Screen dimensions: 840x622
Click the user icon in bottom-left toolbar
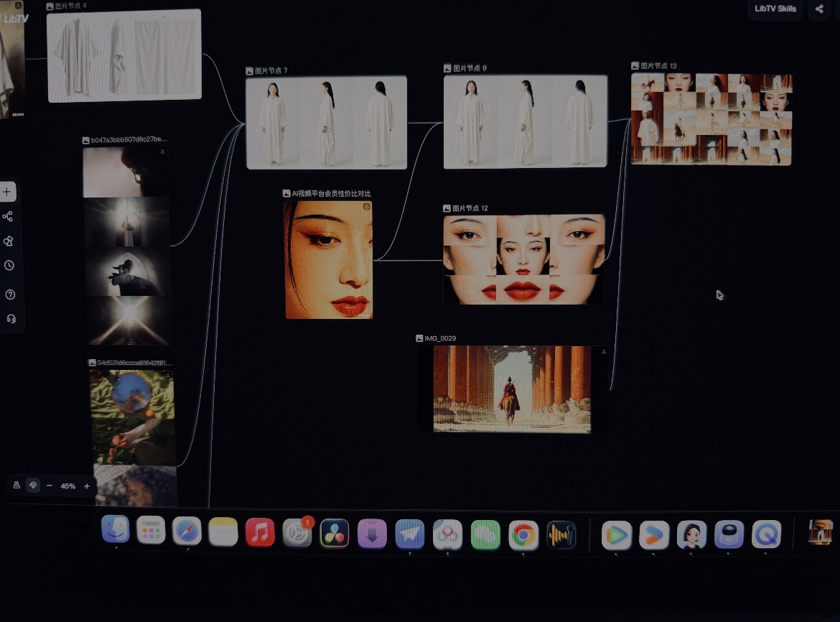pyautogui.click(x=17, y=485)
